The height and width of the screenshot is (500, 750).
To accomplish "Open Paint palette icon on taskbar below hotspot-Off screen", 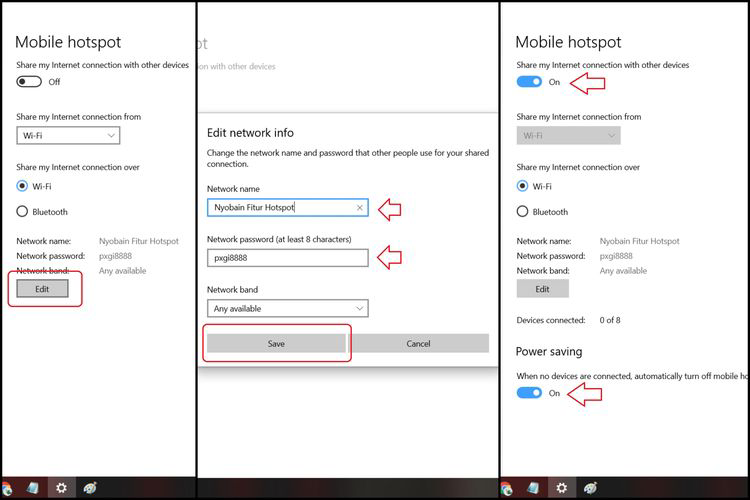I will (90, 488).
